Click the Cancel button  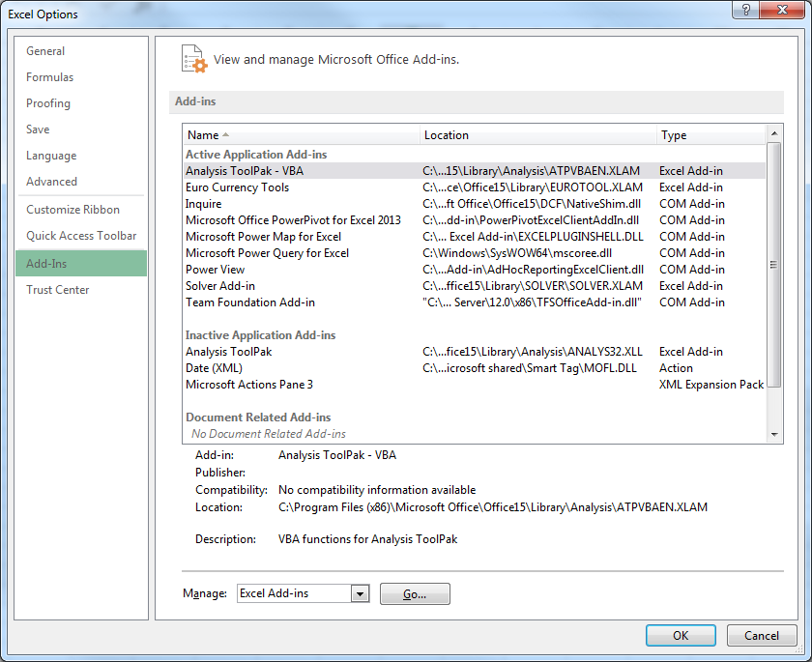click(x=762, y=636)
